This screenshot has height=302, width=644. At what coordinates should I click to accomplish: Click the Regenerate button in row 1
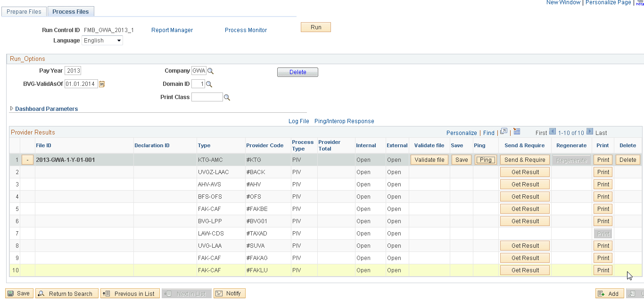click(x=571, y=160)
